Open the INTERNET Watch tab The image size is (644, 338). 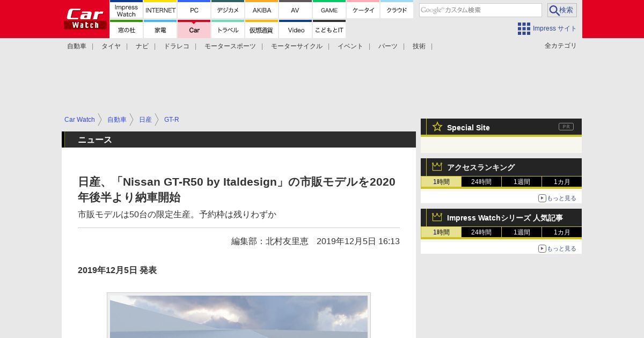160,9
